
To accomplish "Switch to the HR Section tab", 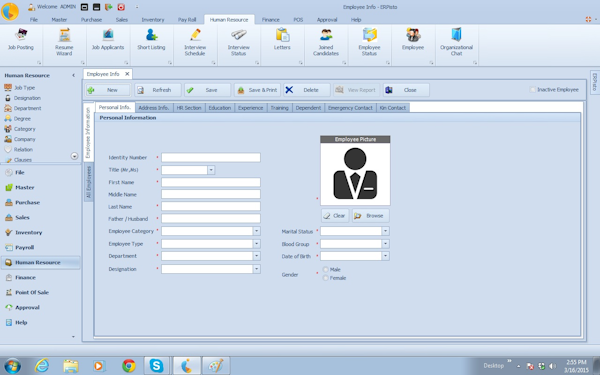I will pos(189,108).
